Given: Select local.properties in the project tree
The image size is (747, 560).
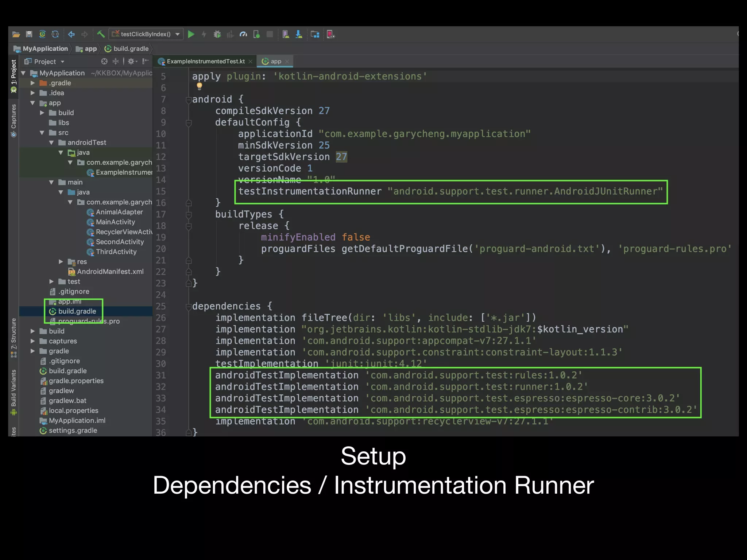Looking at the screenshot, I should coord(69,411).
